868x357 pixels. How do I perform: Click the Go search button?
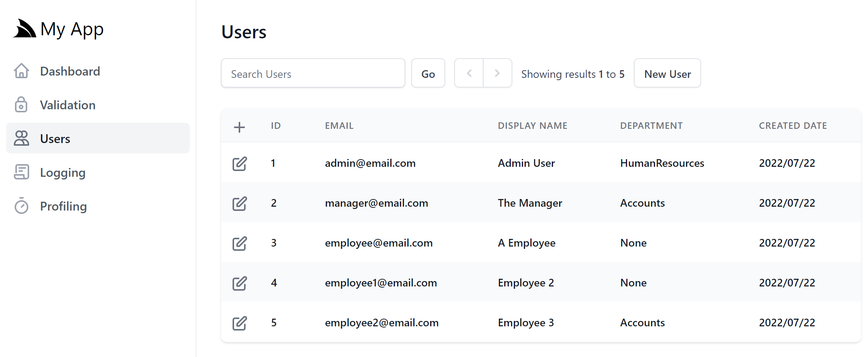pyautogui.click(x=428, y=73)
